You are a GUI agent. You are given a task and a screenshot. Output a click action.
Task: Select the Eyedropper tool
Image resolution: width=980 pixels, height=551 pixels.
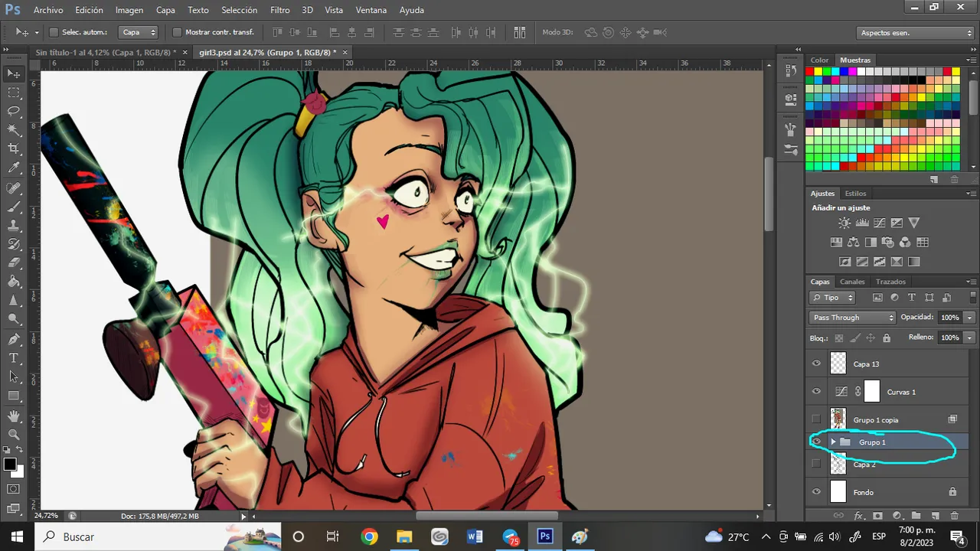(14, 168)
